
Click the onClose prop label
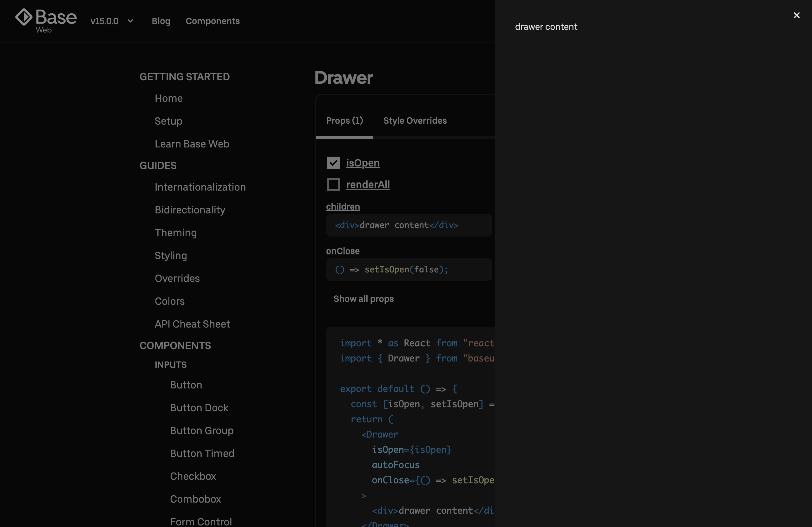[343, 251]
